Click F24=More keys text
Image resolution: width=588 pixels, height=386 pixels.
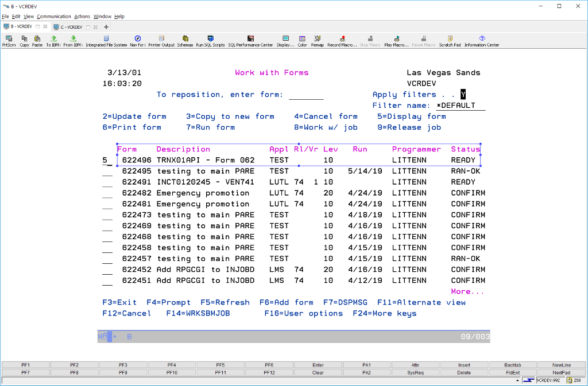pos(385,313)
